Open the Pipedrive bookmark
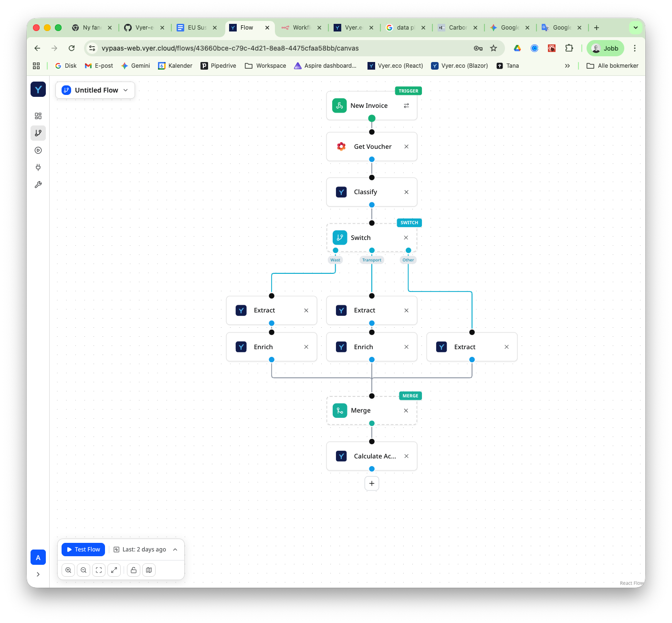 pos(218,66)
